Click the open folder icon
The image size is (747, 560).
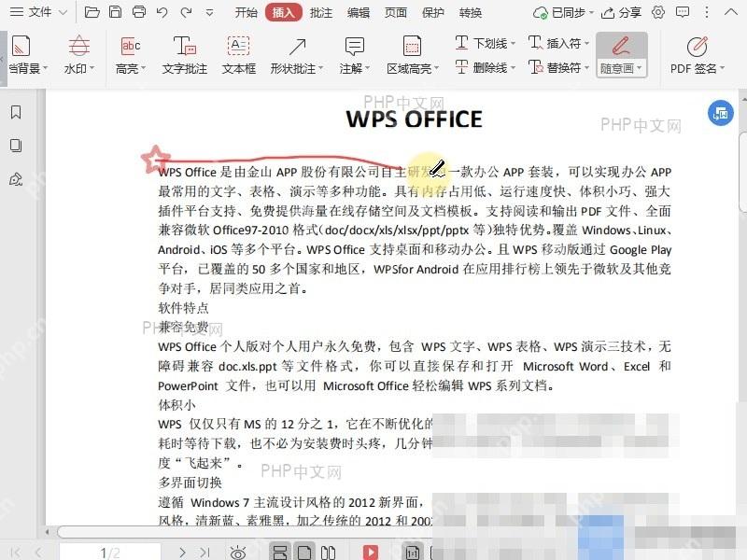click(x=92, y=12)
